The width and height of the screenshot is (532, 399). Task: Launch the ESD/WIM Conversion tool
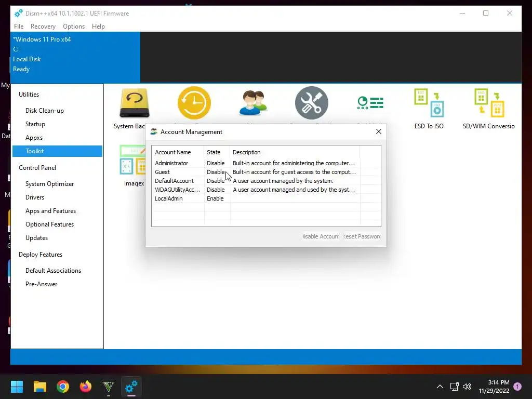point(489,103)
